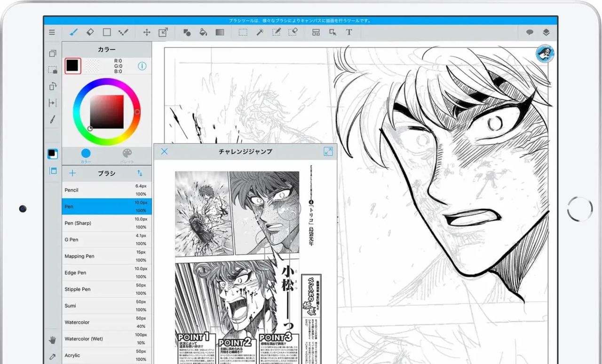Select the Eraser tool

(x=90, y=32)
